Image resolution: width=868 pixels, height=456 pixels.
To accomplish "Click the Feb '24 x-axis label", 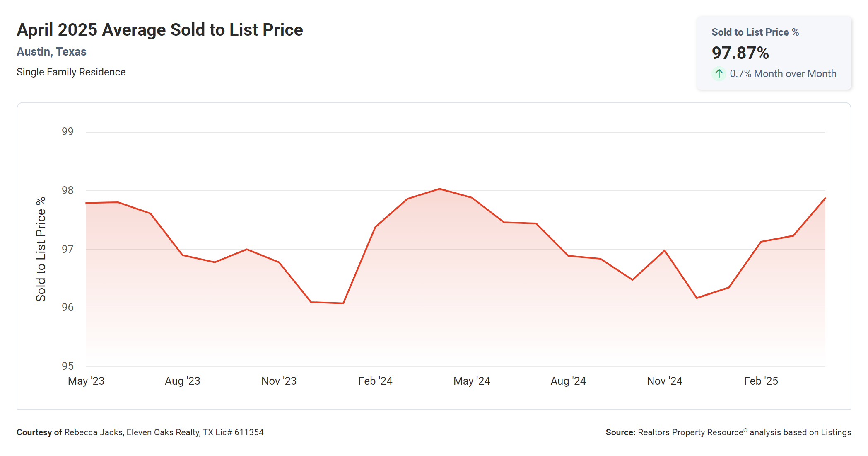I will point(375,381).
